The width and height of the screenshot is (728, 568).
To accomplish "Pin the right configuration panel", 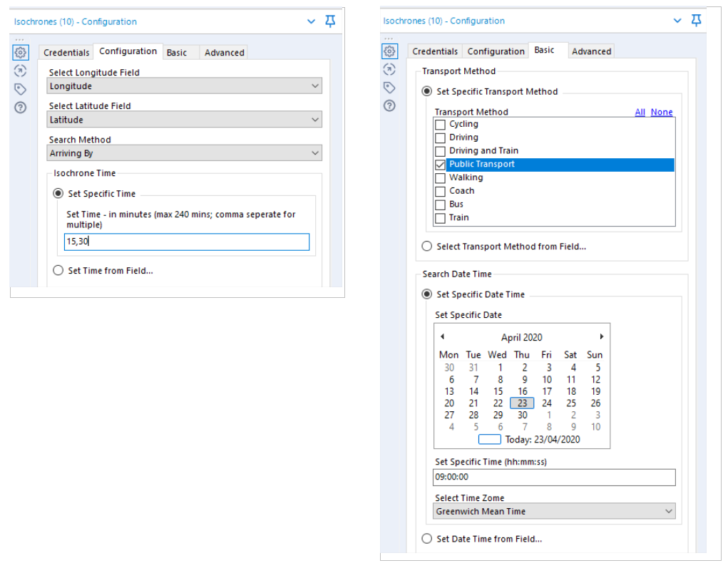I will [696, 21].
